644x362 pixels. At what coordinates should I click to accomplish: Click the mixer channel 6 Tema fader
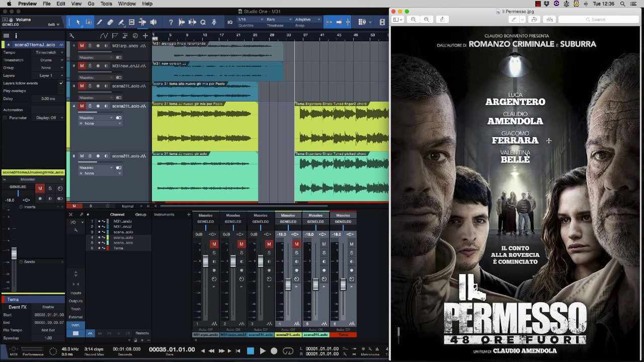[x=343, y=285]
